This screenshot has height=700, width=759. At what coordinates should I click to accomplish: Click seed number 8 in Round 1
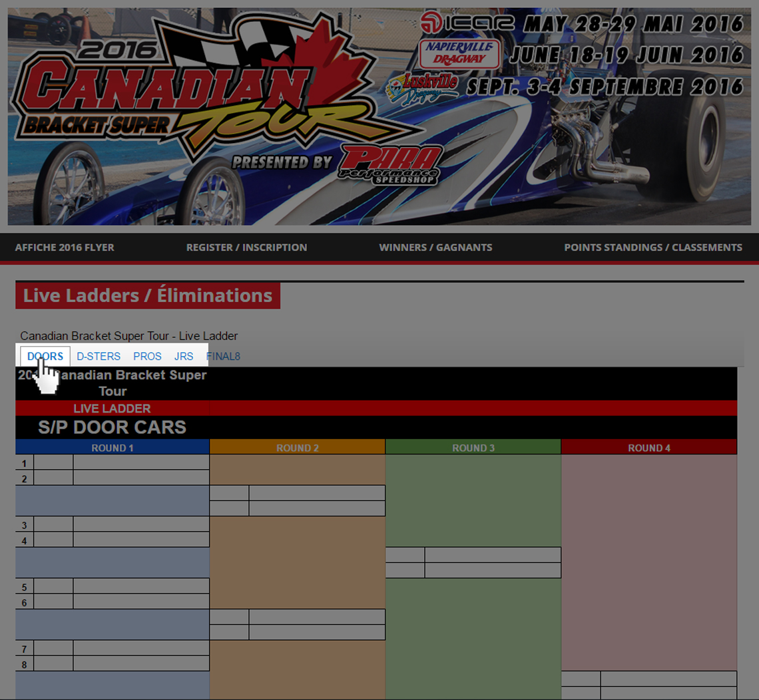click(x=24, y=664)
